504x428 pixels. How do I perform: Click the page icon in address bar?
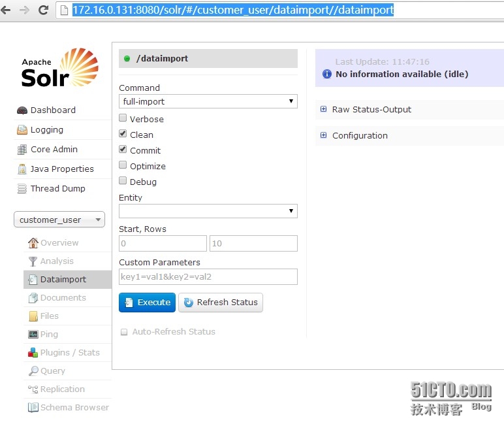click(x=64, y=10)
